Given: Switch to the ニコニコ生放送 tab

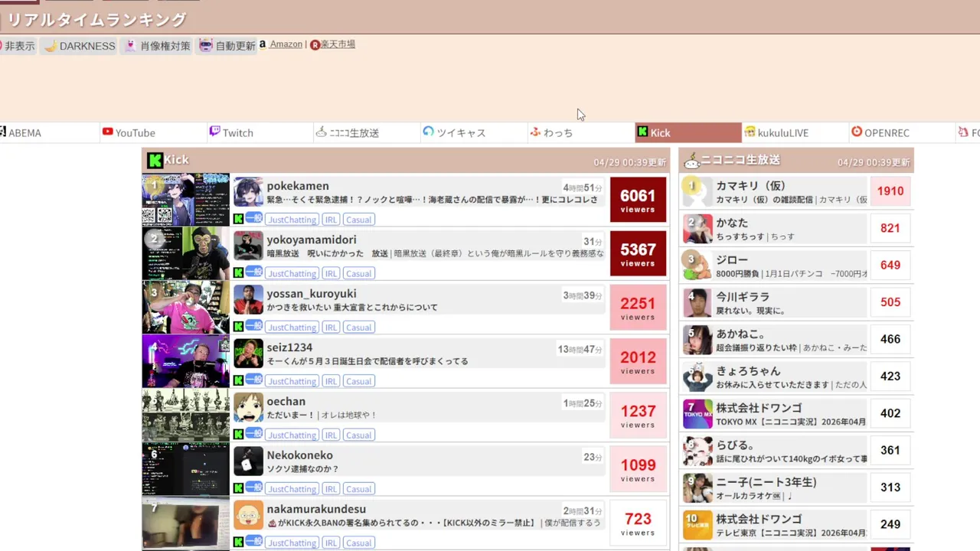Looking at the screenshot, I should [x=367, y=132].
